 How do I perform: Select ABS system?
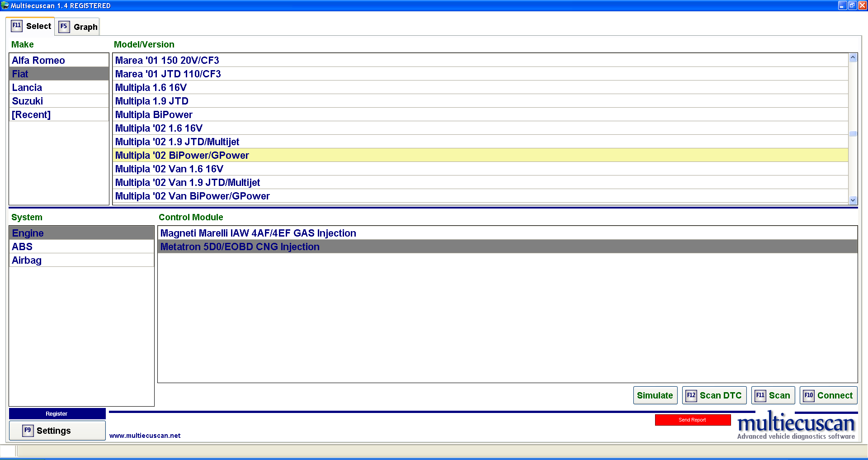click(x=81, y=247)
